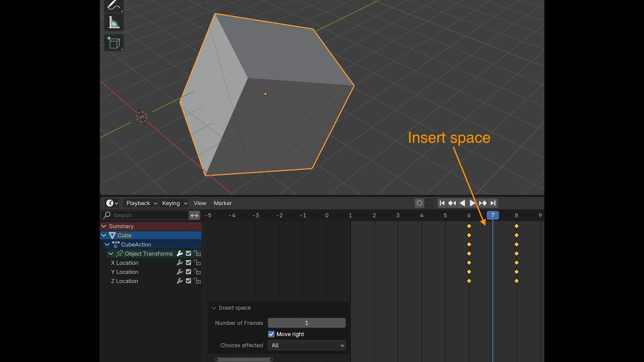Viewport: 644px width, 362px height.
Task: Uncheck the Object Transforms mute checkbox
Action: [x=189, y=253]
